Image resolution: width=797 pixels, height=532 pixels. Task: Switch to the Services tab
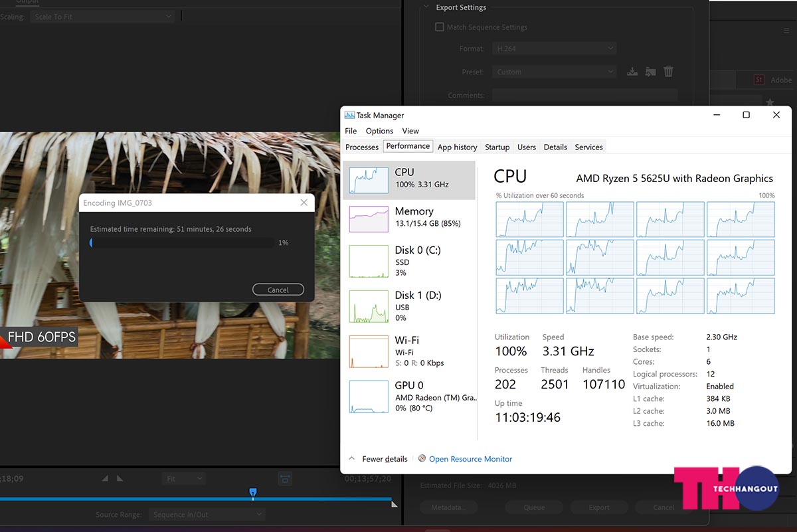[x=588, y=147]
